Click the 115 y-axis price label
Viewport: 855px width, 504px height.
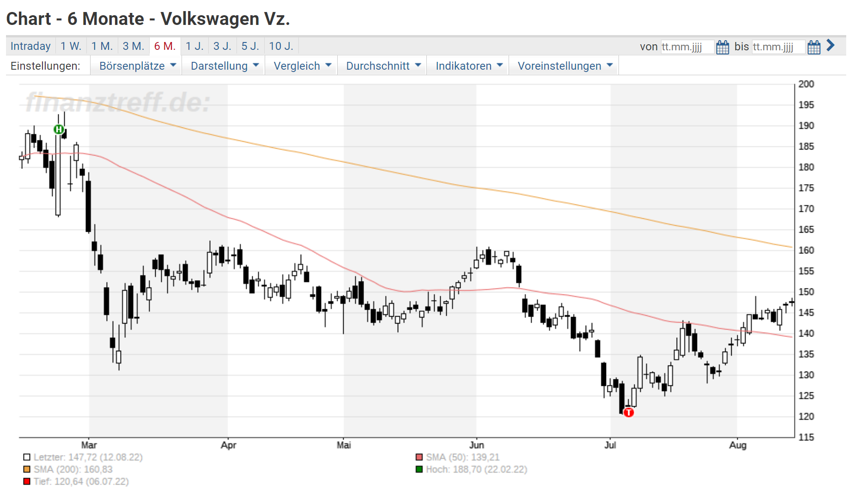click(x=806, y=437)
